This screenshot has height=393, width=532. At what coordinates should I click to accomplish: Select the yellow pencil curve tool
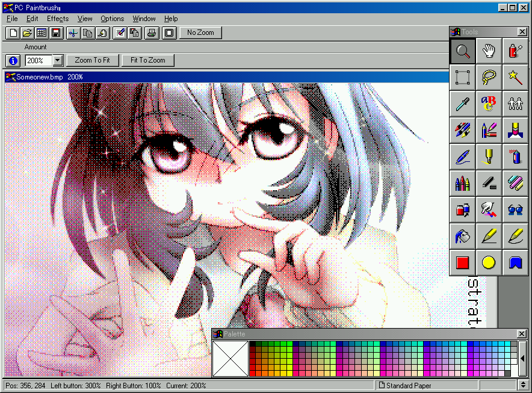pos(515,236)
